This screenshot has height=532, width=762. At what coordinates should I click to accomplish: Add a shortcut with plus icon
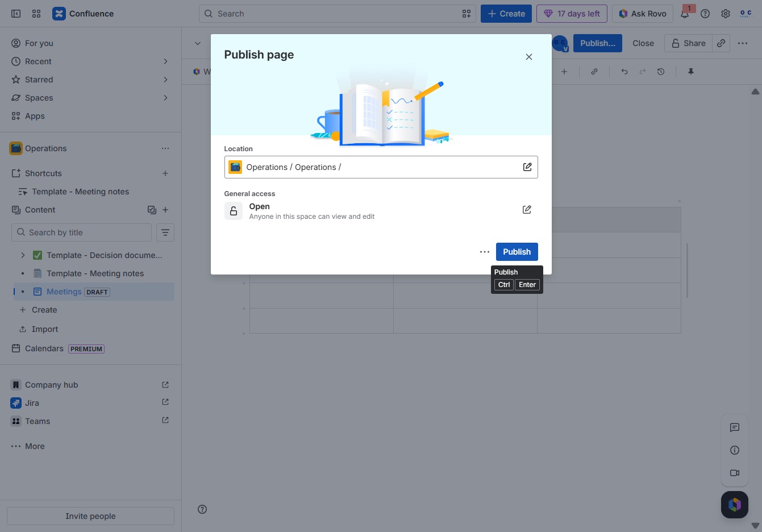pos(165,173)
